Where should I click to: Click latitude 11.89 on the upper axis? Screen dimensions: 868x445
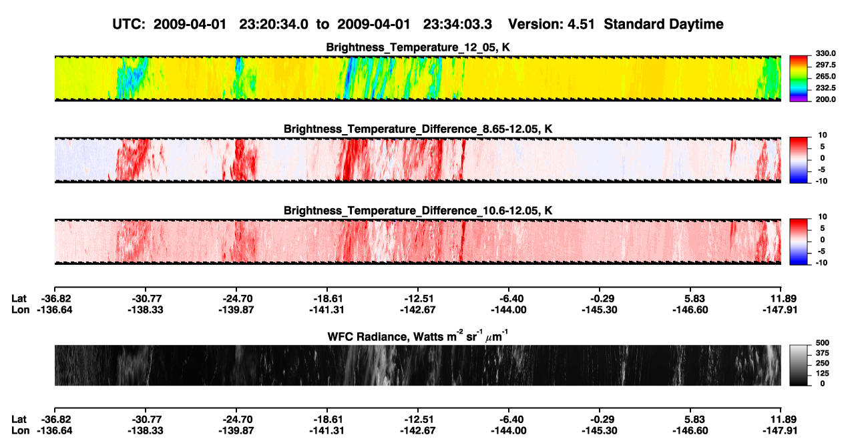pos(783,298)
